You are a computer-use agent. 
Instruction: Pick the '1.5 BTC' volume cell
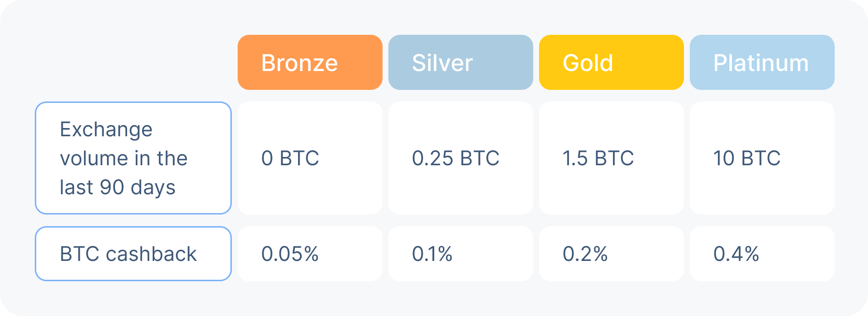tap(611, 158)
